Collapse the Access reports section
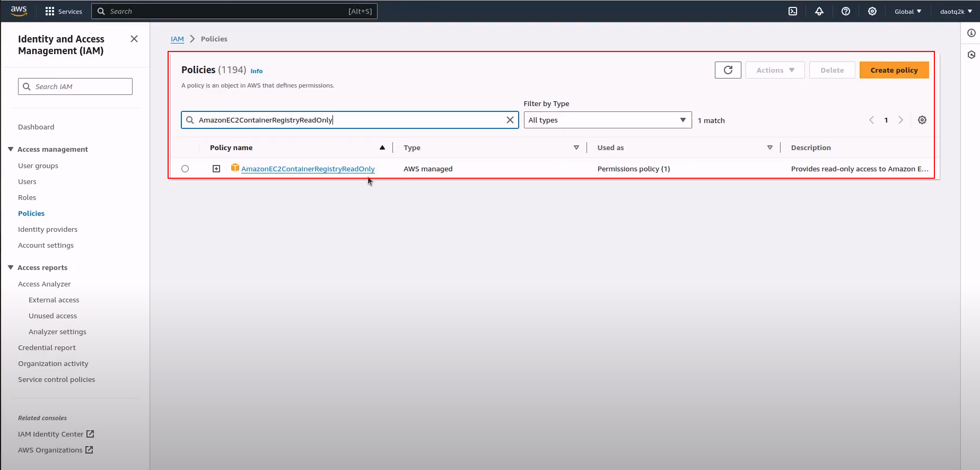This screenshot has width=980, height=470. 11,267
